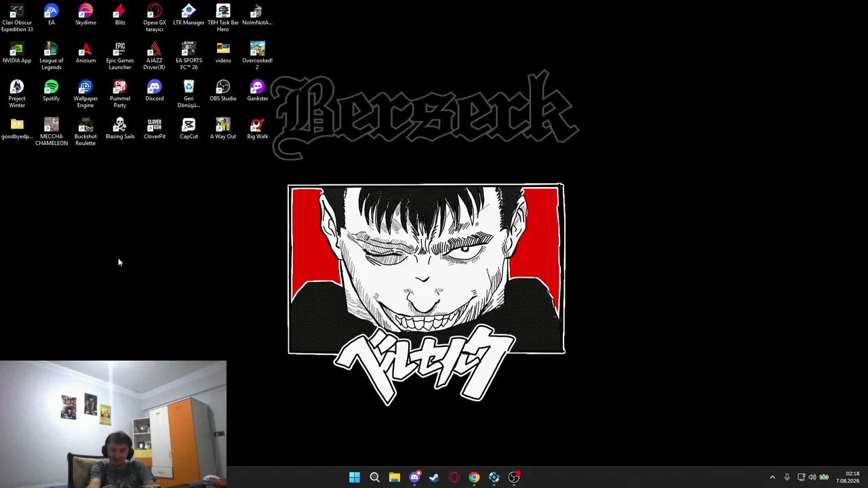Image resolution: width=868 pixels, height=488 pixels.
Task: Open network settings from the system tray
Action: [x=801, y=477]
